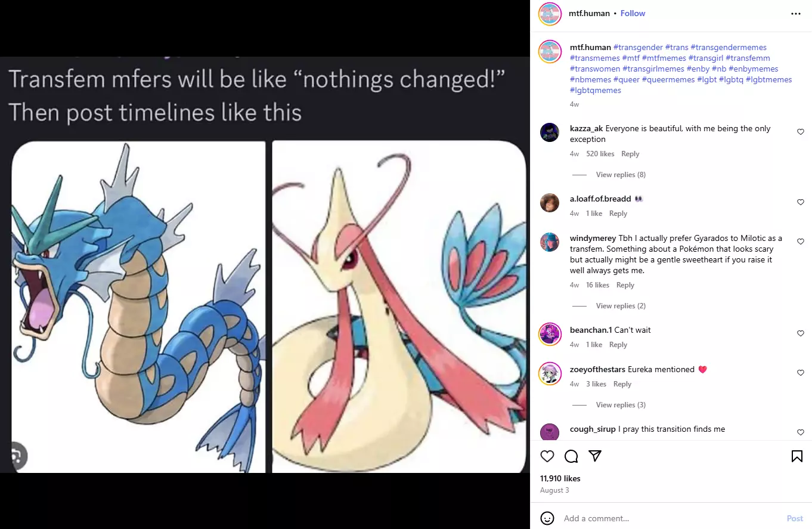Expand View replies (8) under kazza_ak
Viewport: 812px width, 529px height.
click(620, 175)
